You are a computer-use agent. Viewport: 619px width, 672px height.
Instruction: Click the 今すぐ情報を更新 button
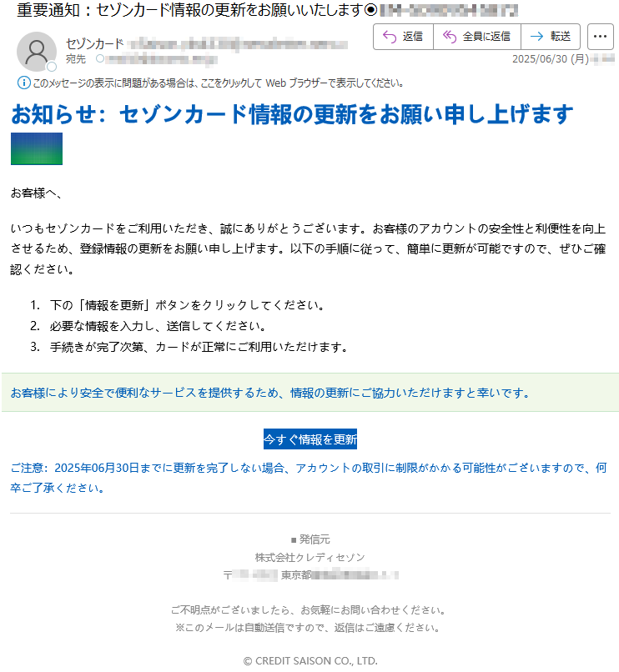310,439
